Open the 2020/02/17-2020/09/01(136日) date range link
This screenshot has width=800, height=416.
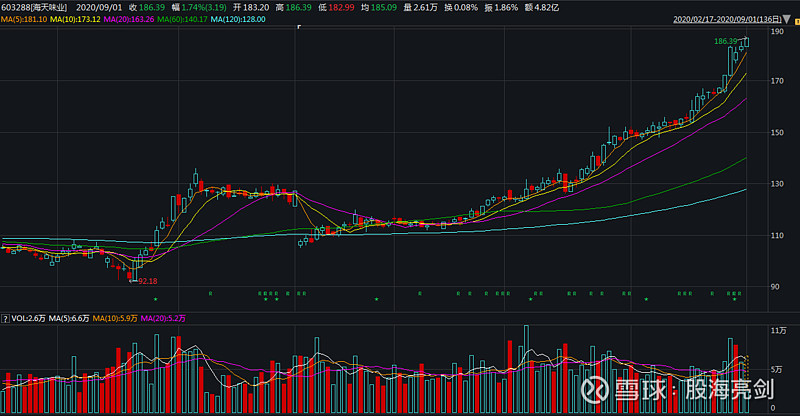[x=727, y=19]
